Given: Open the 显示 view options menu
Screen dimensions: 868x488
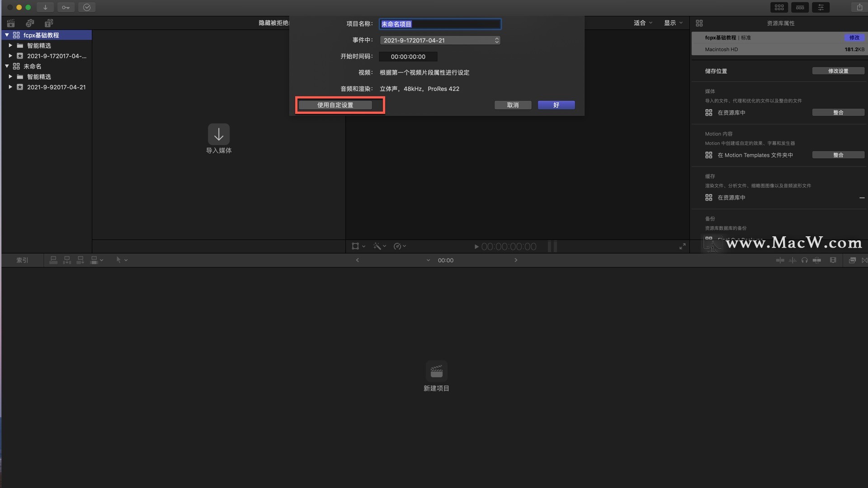Looking at the screenshot, I should (x=673, y=23).
